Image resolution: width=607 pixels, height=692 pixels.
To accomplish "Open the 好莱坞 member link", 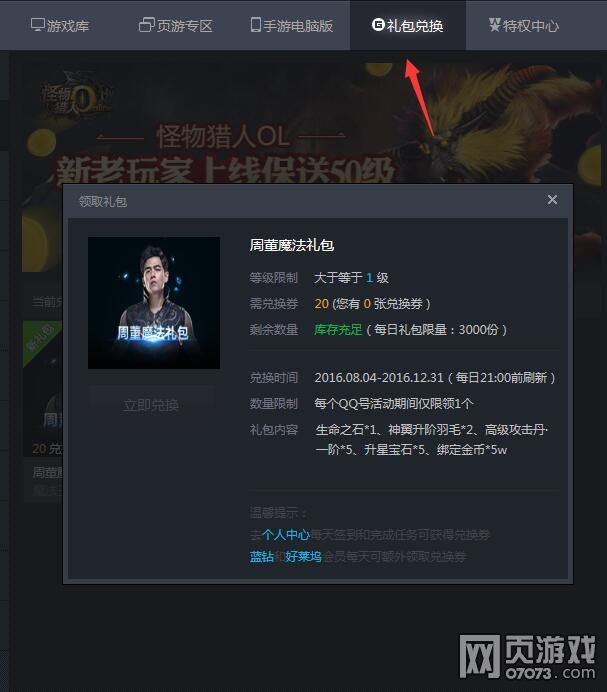I will coord(303,557).
